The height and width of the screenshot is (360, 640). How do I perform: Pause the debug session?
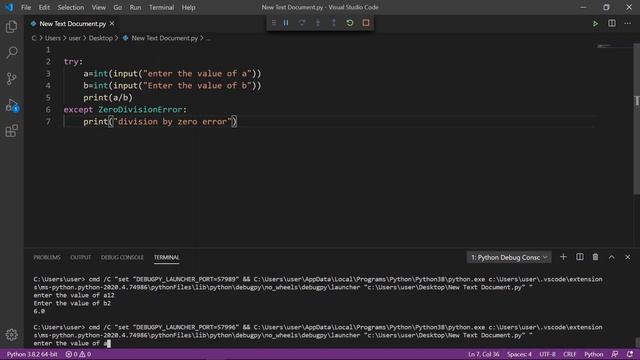coord(286,23)
